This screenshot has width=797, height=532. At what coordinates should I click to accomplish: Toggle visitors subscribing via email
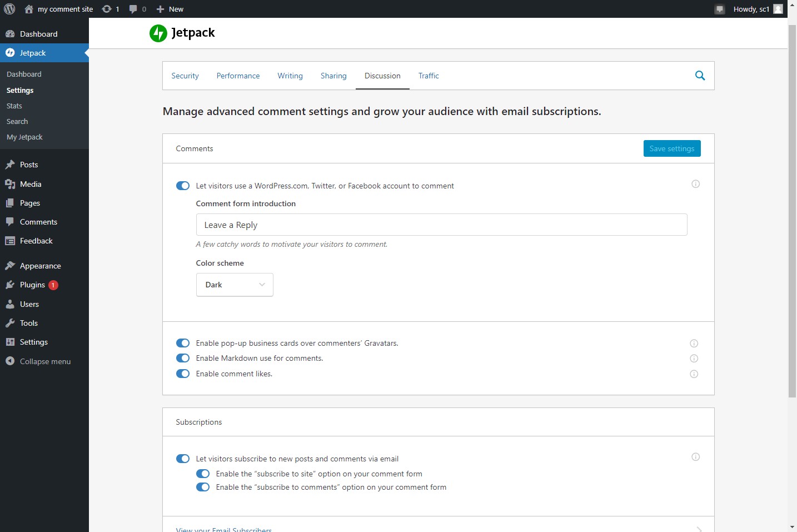[183, 459]
